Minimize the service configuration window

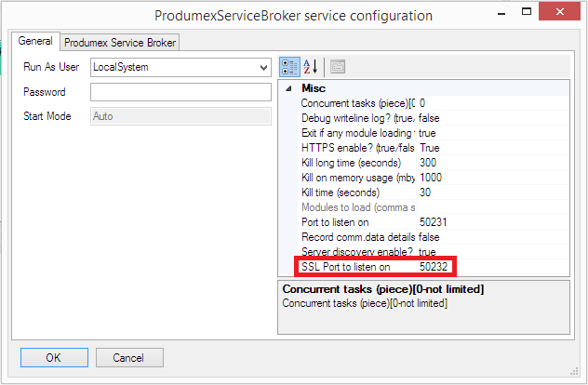501,13
